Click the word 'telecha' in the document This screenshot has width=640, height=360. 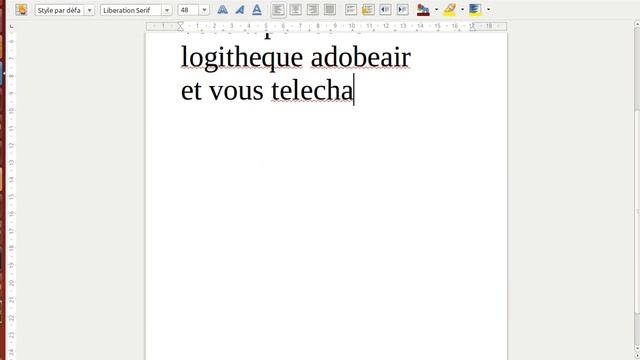pyautogui.click(x=312, y=91)
